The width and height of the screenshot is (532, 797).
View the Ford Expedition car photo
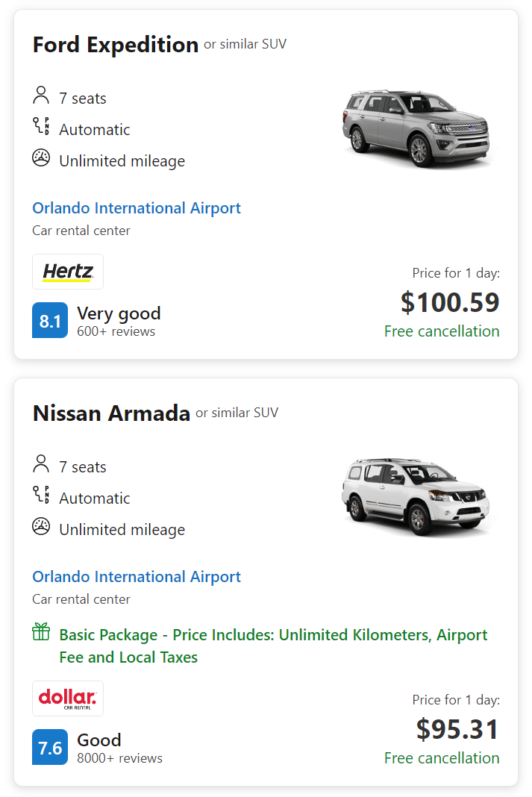tap(416, 128)
